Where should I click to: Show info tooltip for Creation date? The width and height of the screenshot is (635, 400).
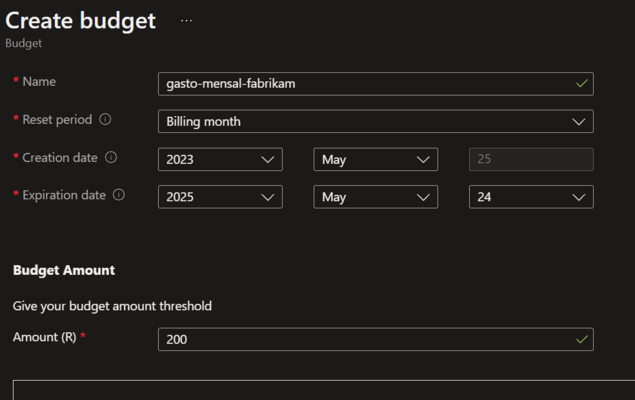(x=111, y=157)
